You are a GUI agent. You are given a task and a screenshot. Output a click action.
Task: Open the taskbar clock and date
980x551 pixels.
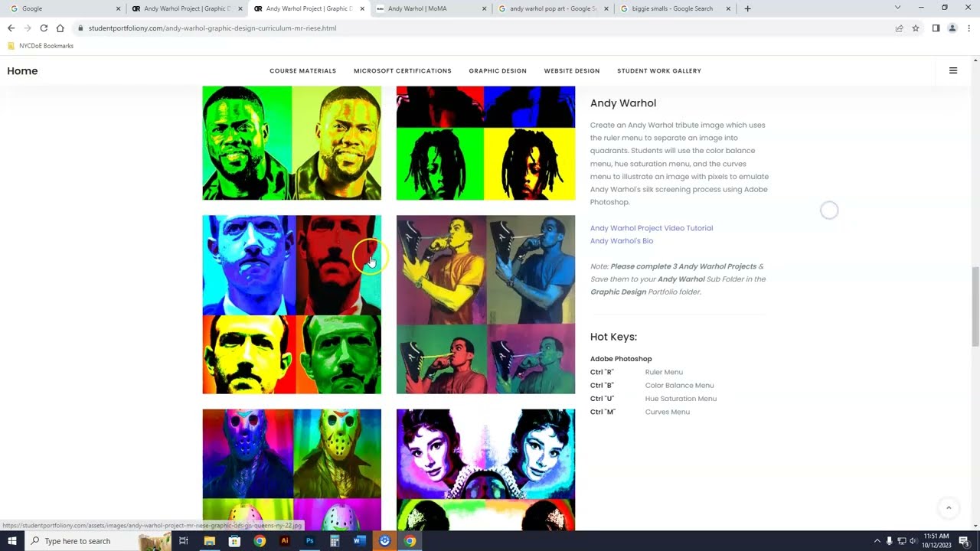pyautogui.click(x=936, y=541)
